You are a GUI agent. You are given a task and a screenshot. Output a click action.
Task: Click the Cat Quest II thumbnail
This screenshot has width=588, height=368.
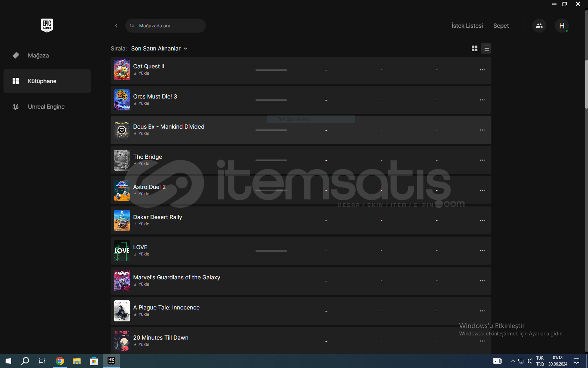pyautogui.click(x=122, y=70)
